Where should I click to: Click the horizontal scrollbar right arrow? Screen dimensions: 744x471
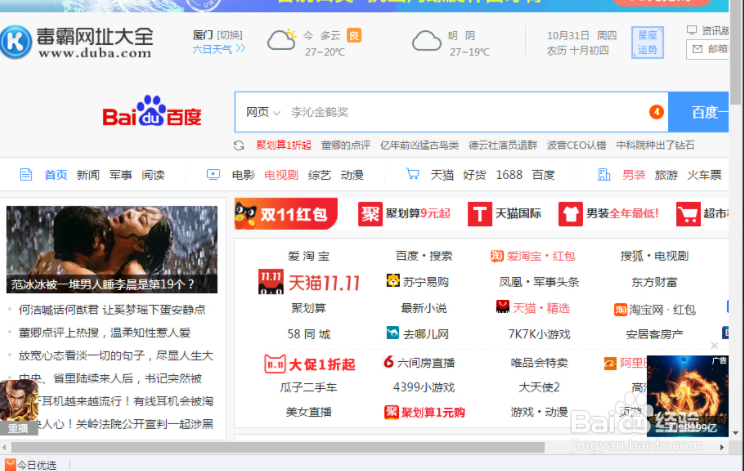point(722,447)
